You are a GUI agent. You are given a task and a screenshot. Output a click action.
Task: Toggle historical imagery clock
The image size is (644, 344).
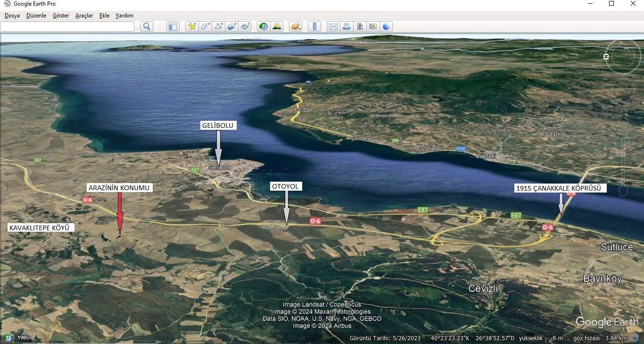coord(264,26)
